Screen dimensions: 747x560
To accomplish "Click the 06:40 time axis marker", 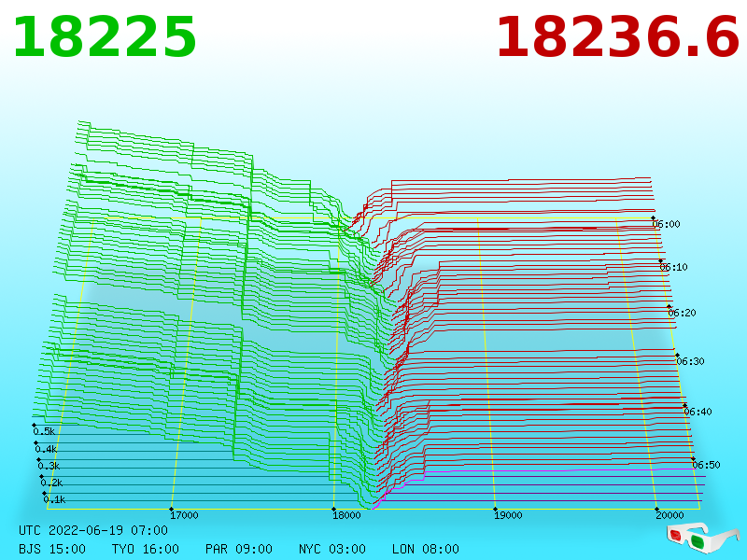I will coord(698,412).
